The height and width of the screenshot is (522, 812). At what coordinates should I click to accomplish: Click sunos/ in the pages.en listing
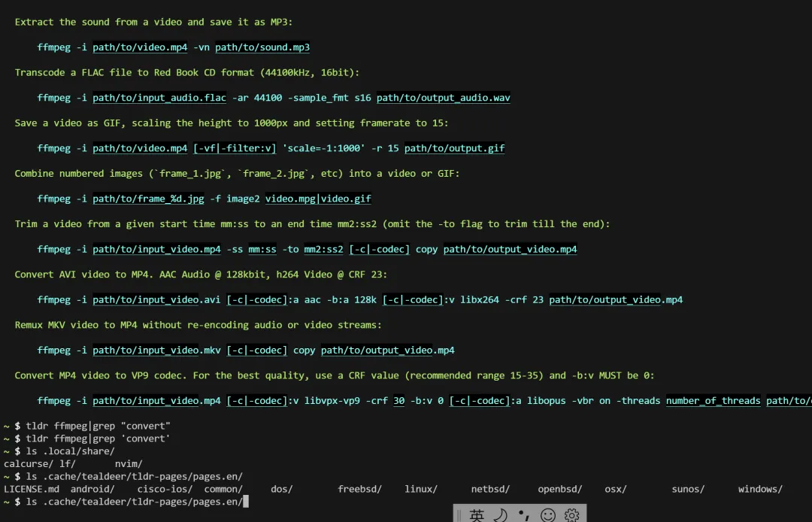click(688, 489)
